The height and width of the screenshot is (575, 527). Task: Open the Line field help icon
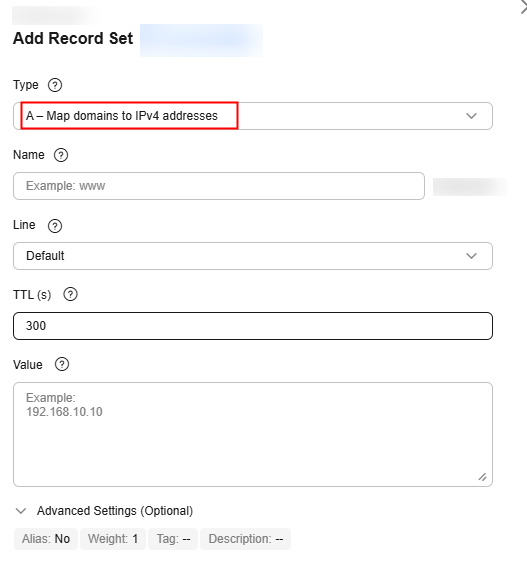[55, 226]
